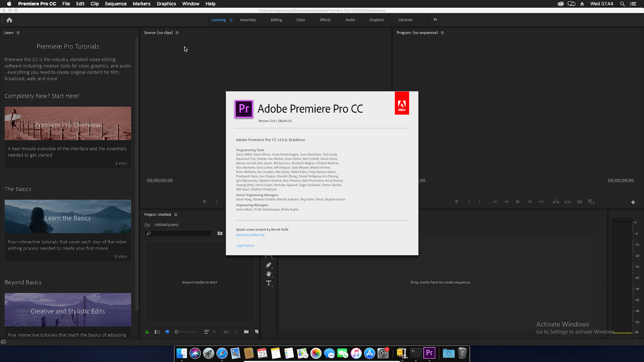644x362 pixels.
Task: Click New Item icon in Project panel
Action: point(256,332)
